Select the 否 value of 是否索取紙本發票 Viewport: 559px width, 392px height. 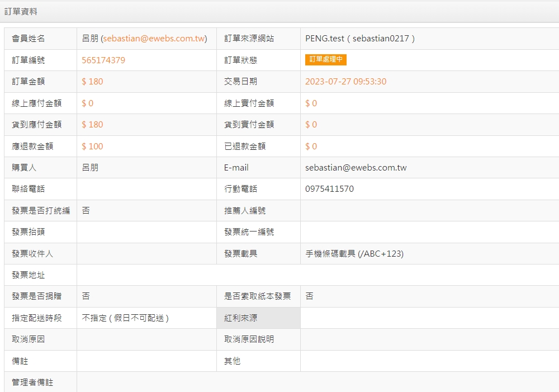tap(310, 296)
